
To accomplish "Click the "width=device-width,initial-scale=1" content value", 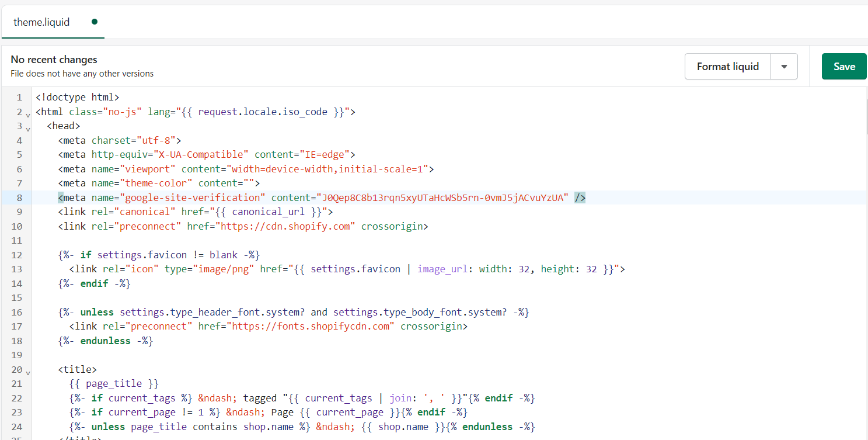I will click(327, 169).
